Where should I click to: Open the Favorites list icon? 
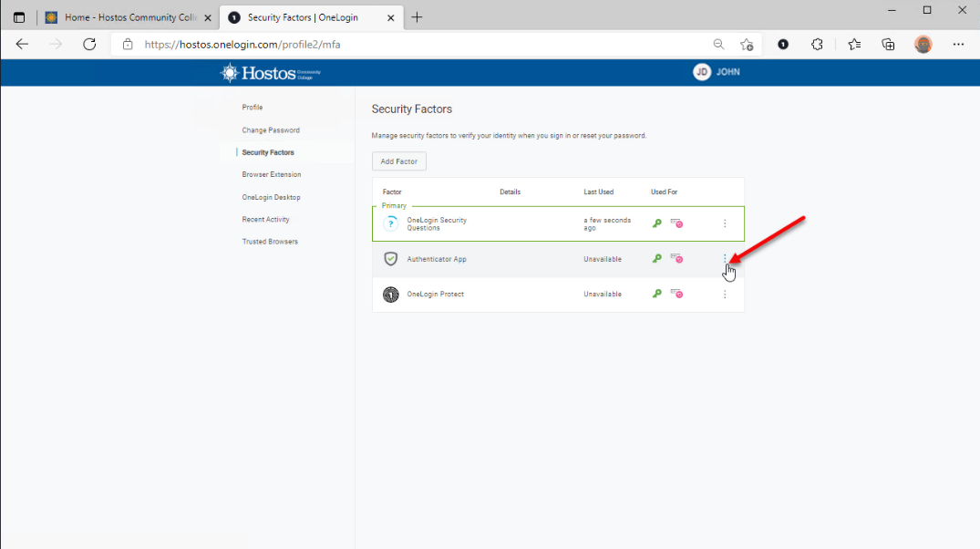854,45
